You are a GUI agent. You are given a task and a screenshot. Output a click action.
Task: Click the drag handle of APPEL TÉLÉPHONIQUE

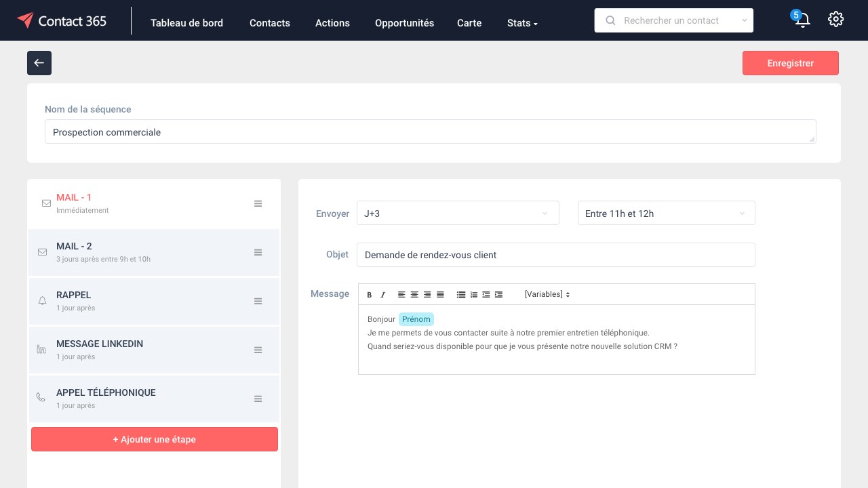coord(258,399)
